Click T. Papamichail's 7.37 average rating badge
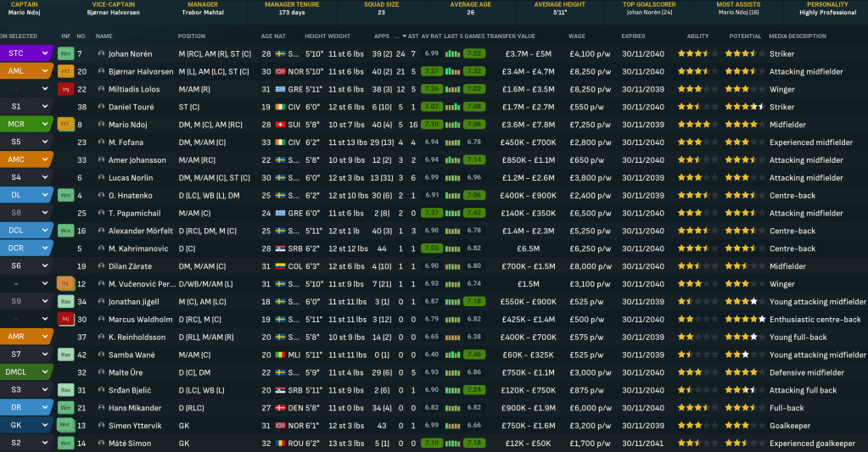The image size is (868, 452). pos(431,213)
